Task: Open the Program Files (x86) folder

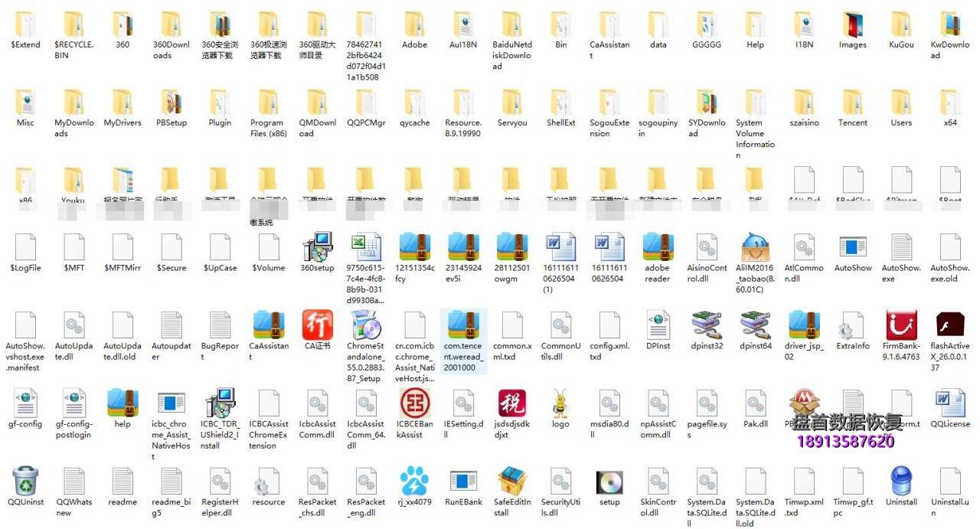Action: (268, 103)
